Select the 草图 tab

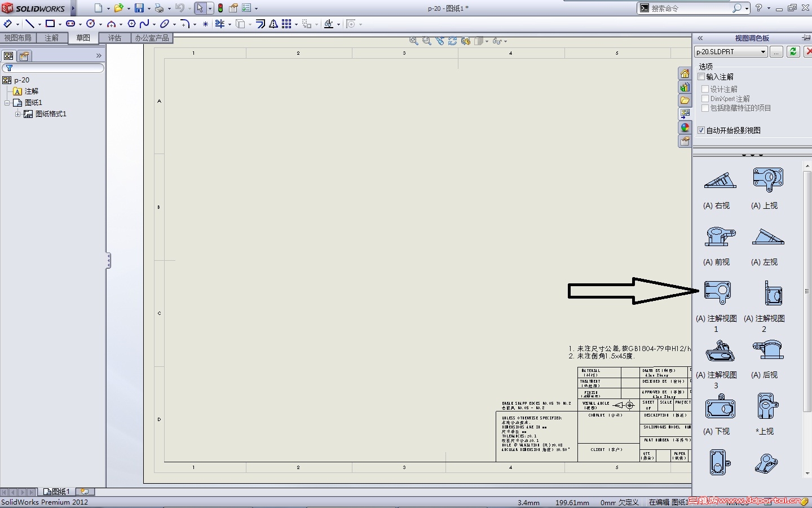pos(83,38)
